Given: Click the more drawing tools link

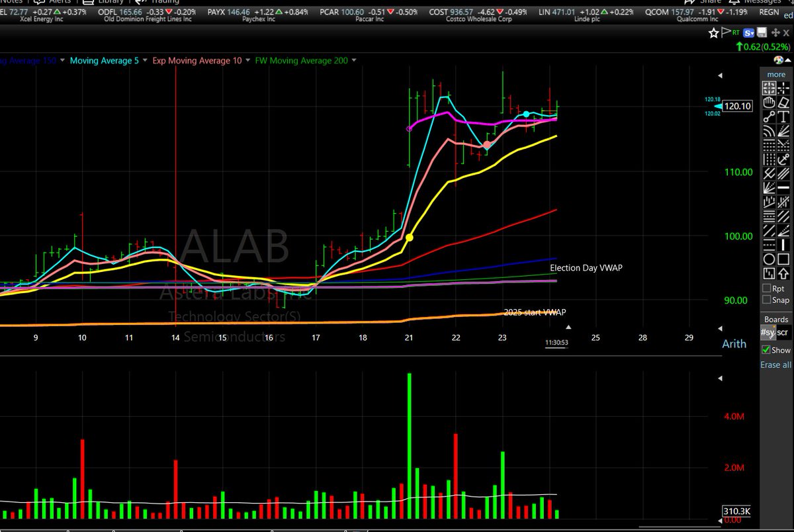Looking at the screenshot, I should (777, 74).
